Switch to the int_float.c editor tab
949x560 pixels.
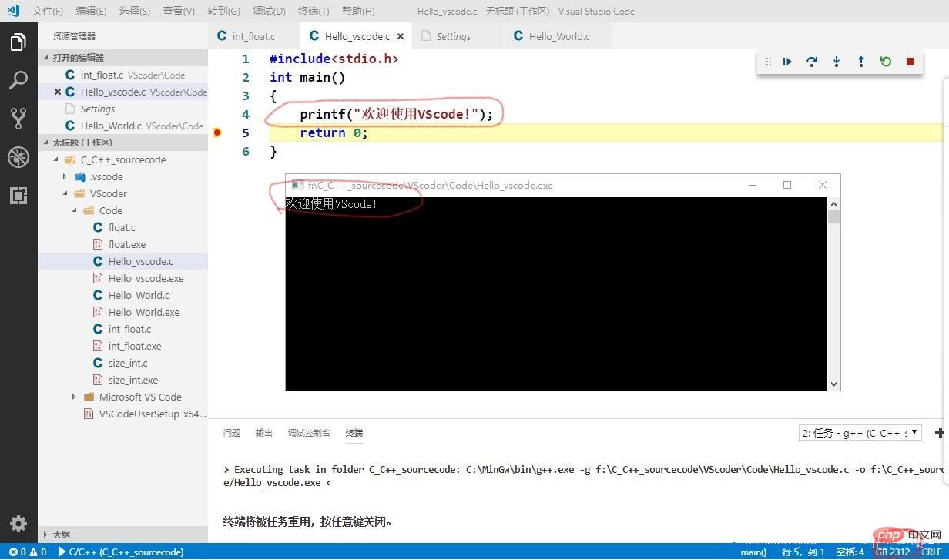point(254,36)
